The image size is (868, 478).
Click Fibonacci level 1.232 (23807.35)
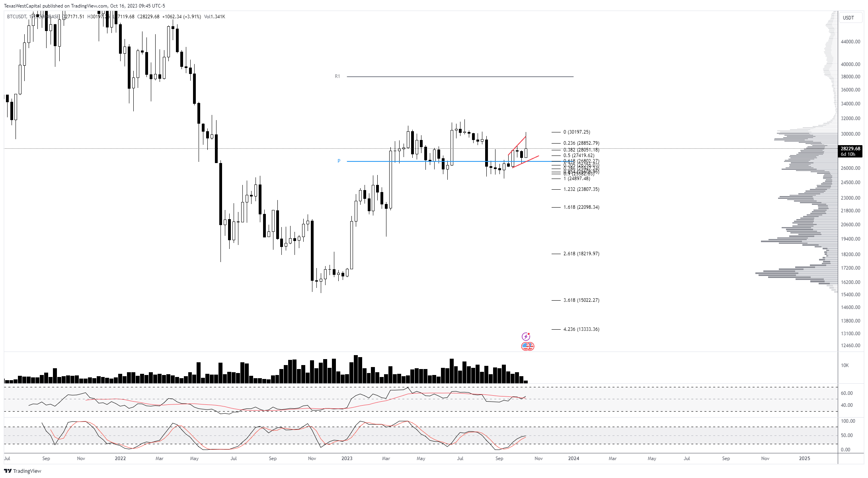tap(581, 189)
